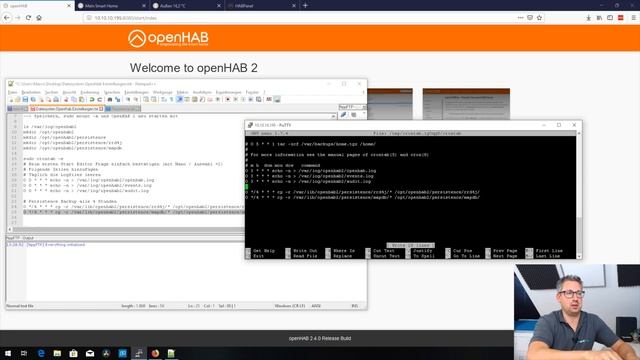Open the Firefox hamburger menu
Image resolution: width=640 pixels, height=360 pixels.
pos(633,18)
